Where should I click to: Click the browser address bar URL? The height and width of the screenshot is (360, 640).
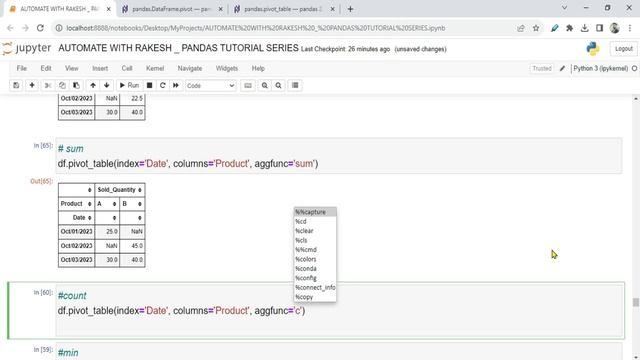(x=256, y=28)
